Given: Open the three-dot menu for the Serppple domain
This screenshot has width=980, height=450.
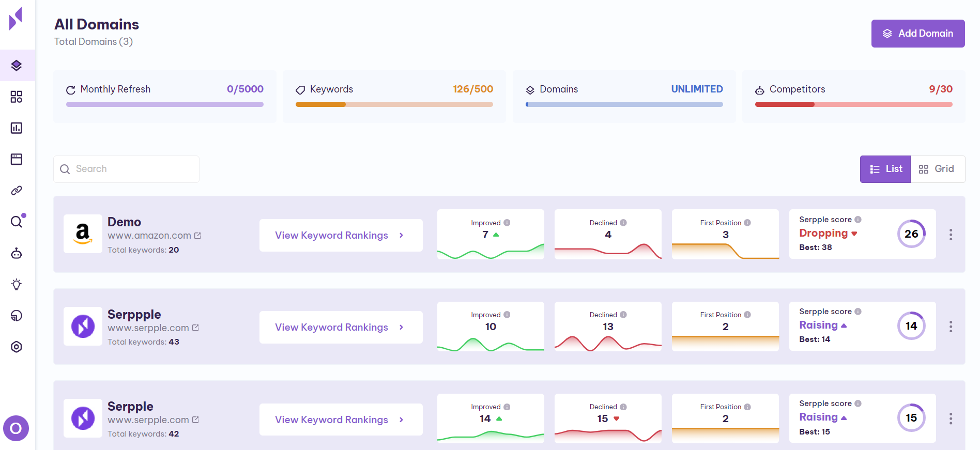Looking at the screenshot, I should [x=951, y=327].
